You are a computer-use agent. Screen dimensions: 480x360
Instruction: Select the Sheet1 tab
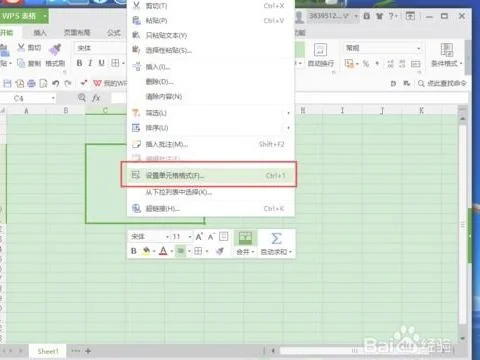[48, 351]
